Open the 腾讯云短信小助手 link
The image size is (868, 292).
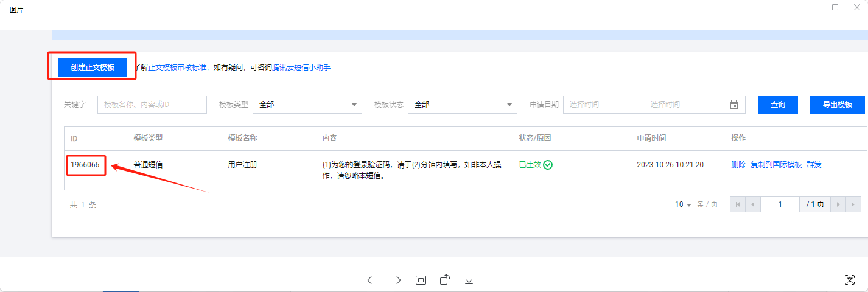pos(301,68)
